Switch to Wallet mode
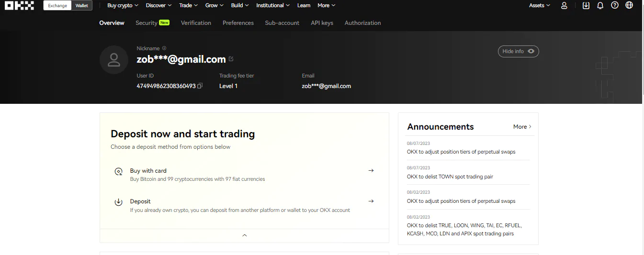Viewport: 644px width, 255px height. tap(82, 6)
